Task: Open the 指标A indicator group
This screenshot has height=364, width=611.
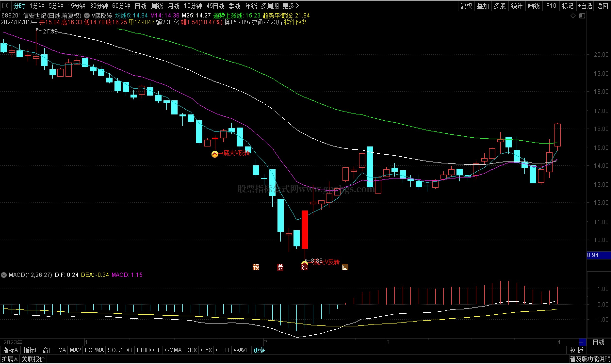Action: click(10, 350)
